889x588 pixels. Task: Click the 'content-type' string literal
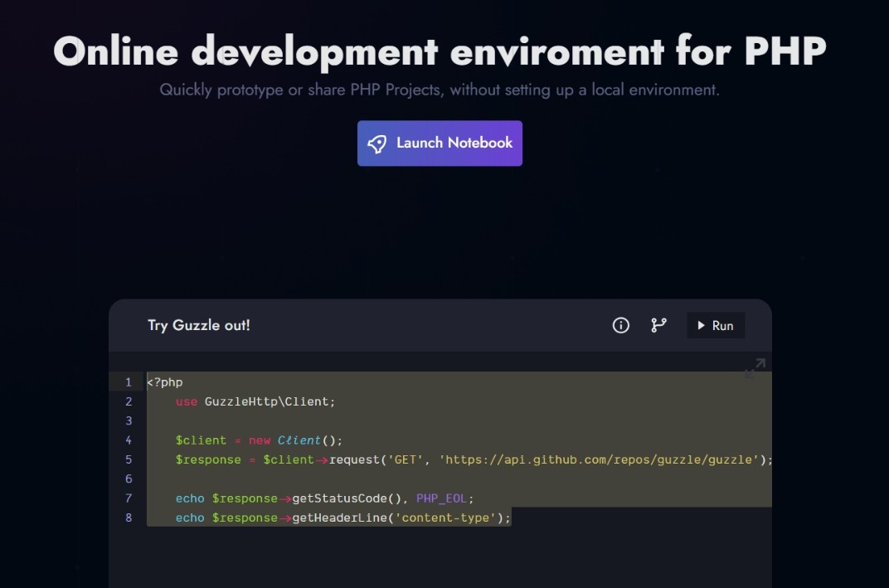[445, 518]
